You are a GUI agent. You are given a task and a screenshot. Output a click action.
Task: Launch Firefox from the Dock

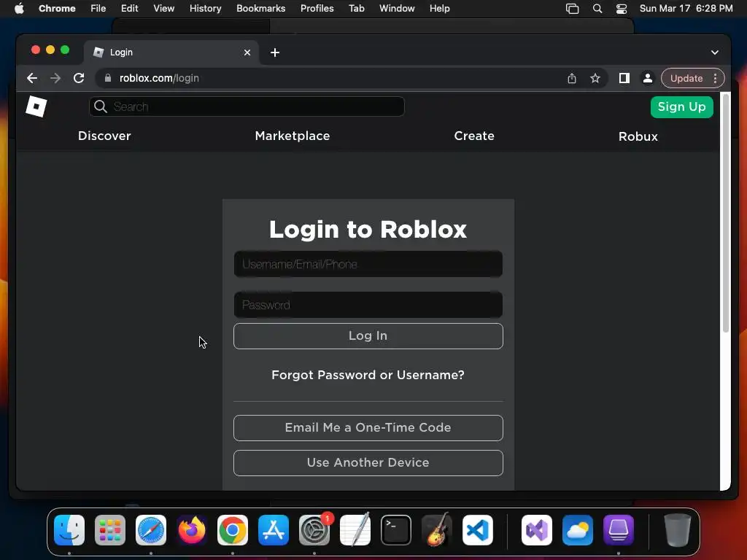point(192,529)
